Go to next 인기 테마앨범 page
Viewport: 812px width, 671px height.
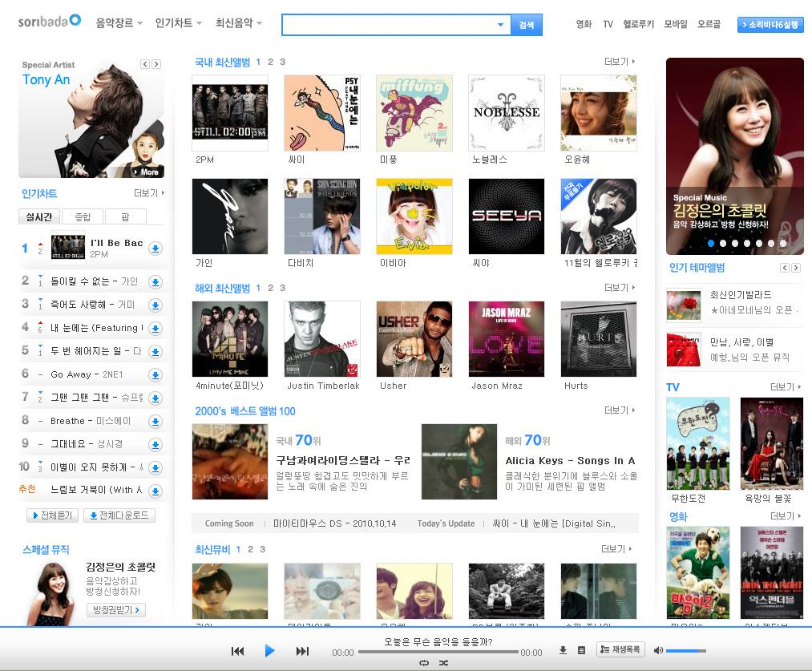coord(796,268)
